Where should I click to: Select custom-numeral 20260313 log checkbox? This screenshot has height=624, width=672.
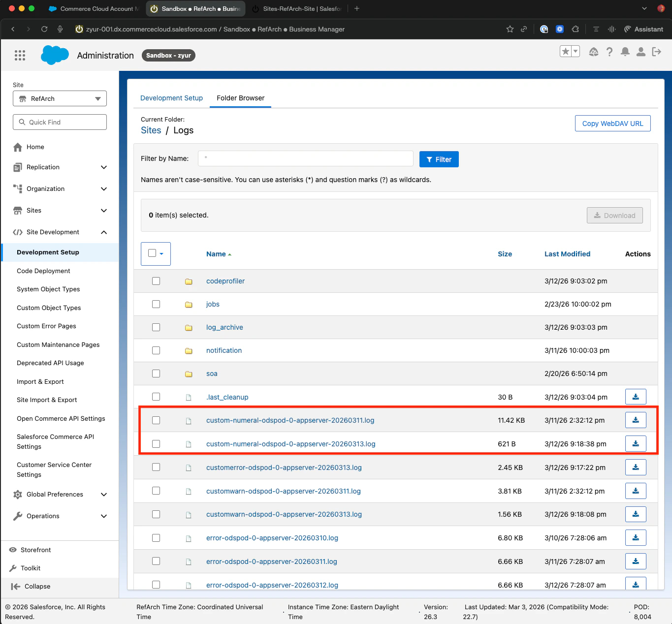coord(156,444)
